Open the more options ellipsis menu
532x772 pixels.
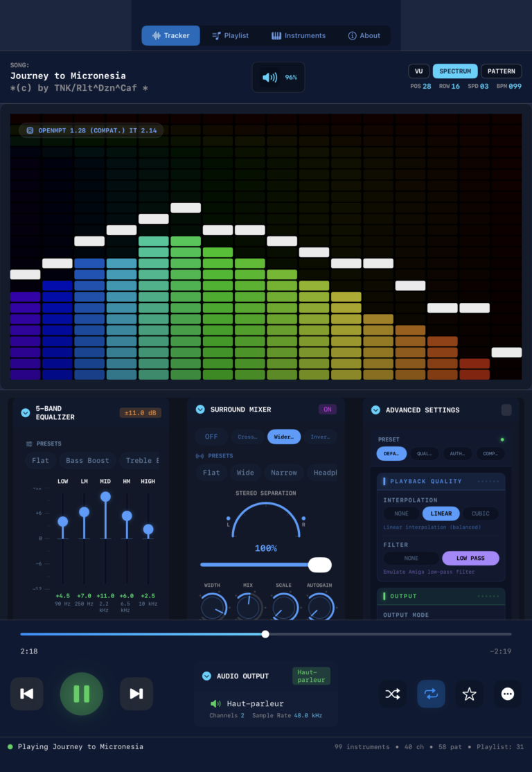(508, 694)
